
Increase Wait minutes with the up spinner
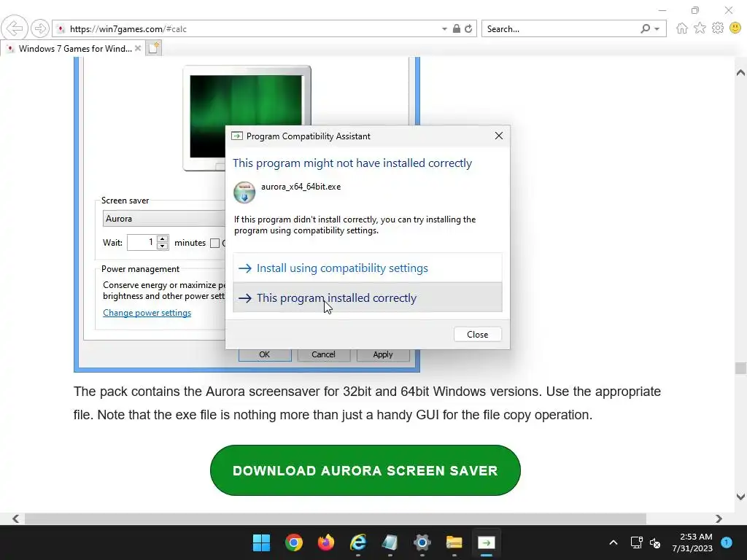tap(163, 239)
